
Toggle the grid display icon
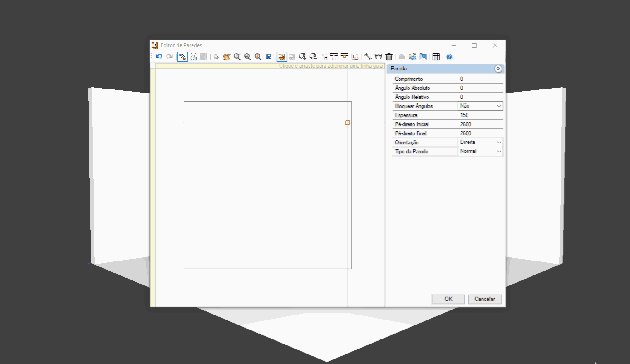coord(436,57)
